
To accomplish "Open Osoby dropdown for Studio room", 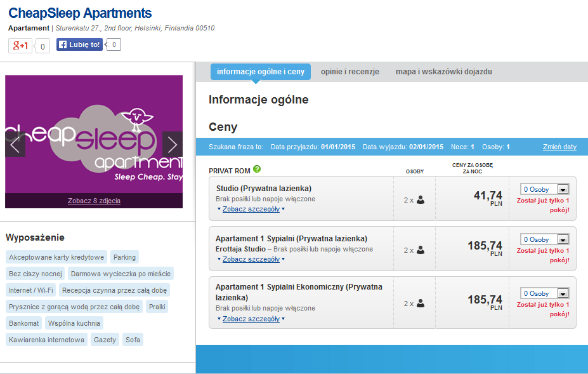I will coord(544,189).
